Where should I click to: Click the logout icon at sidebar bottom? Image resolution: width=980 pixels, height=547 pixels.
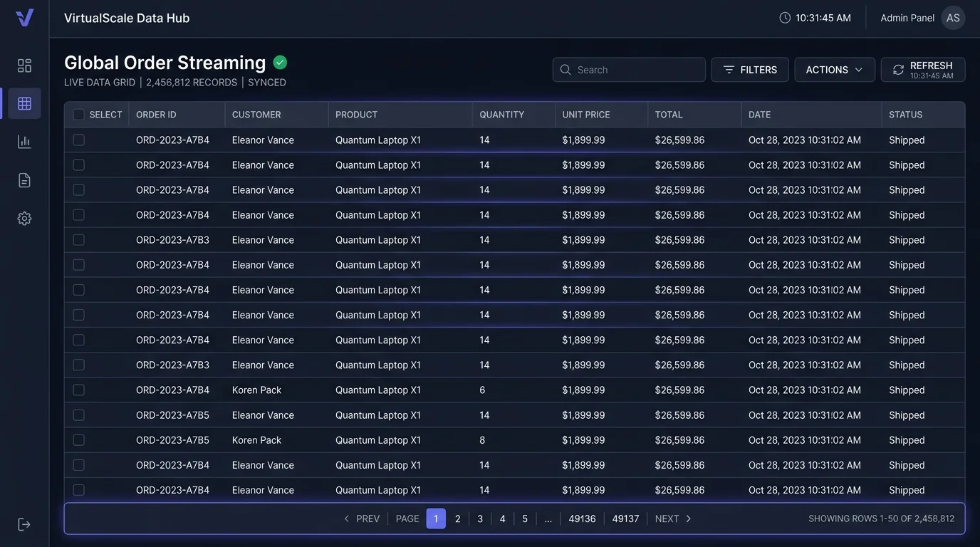tap(25, 525)
